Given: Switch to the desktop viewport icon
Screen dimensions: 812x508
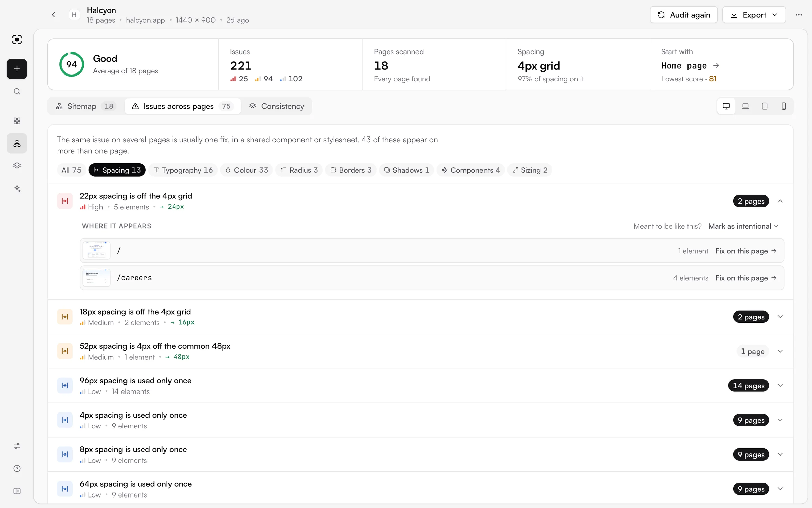Looking at the screenshot, I should 726,106.
